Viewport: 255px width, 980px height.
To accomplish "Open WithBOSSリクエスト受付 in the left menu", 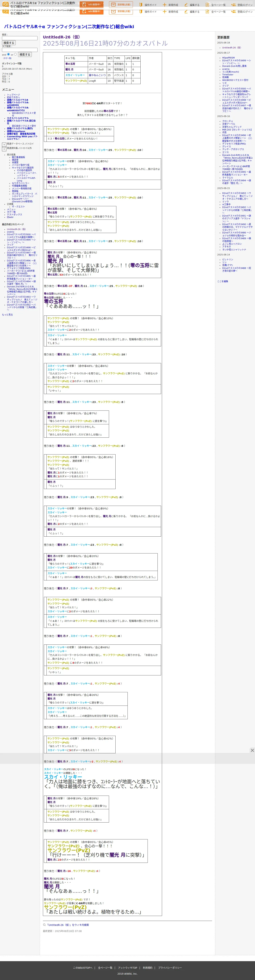I will click(24, 114).
